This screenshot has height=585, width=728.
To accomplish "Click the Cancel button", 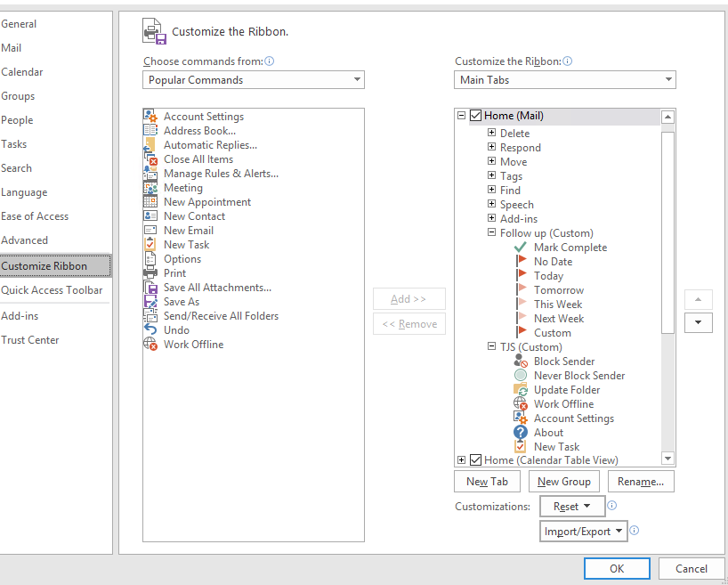I will (x=692, y=569).
